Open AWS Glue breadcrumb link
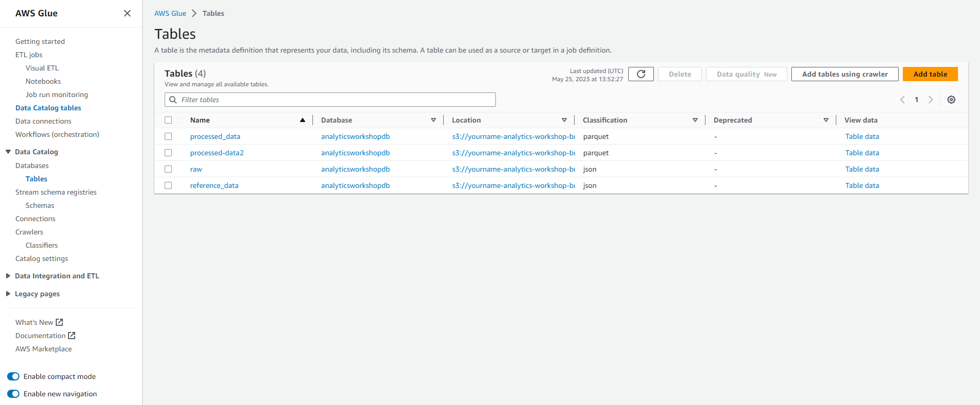The image size is (980, 405). point(170,13)
